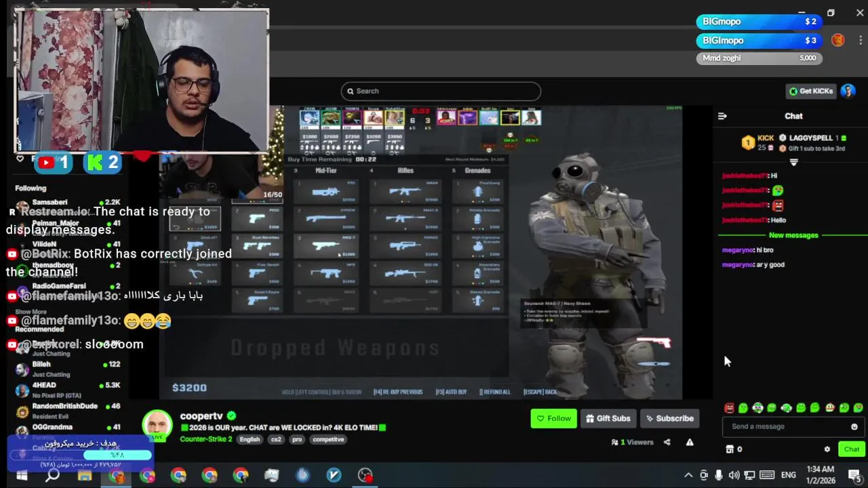
Task: Open the emote picker in the message box
Action: (854, 426)
